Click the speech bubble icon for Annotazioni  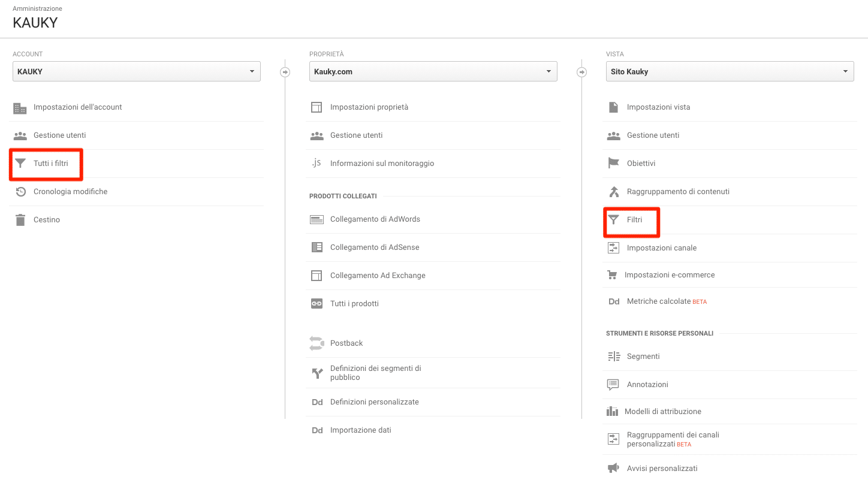(x=613, y=385)
